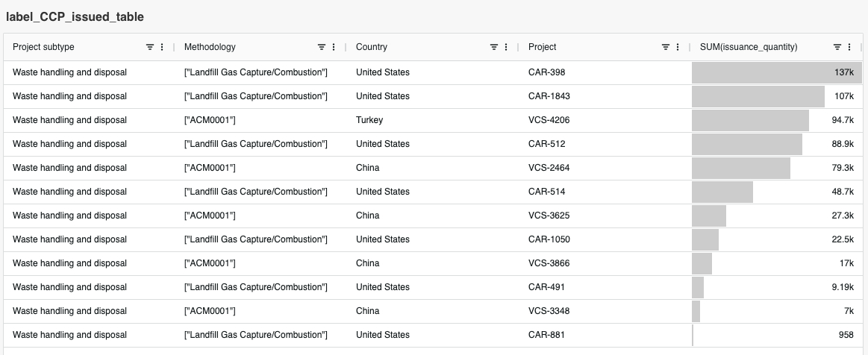Click filter icon in Methodology column header
The image size is (868, 355).
[x=322, y=47]
